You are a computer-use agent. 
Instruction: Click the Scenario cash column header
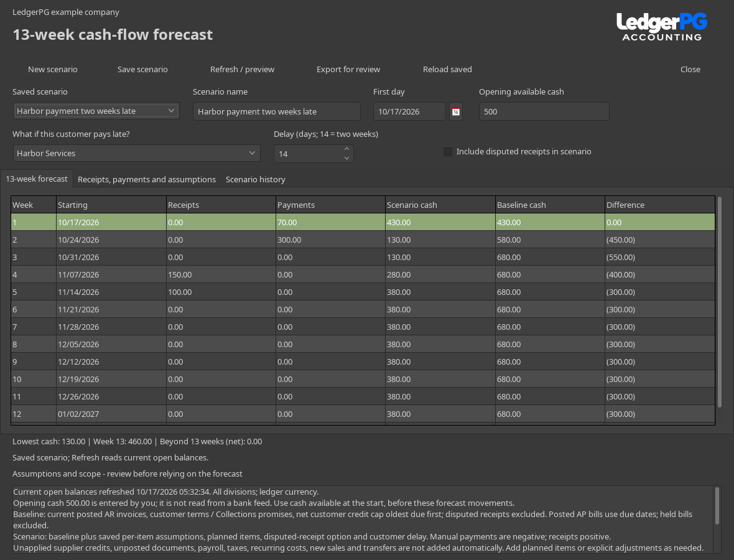pos(440,205)
